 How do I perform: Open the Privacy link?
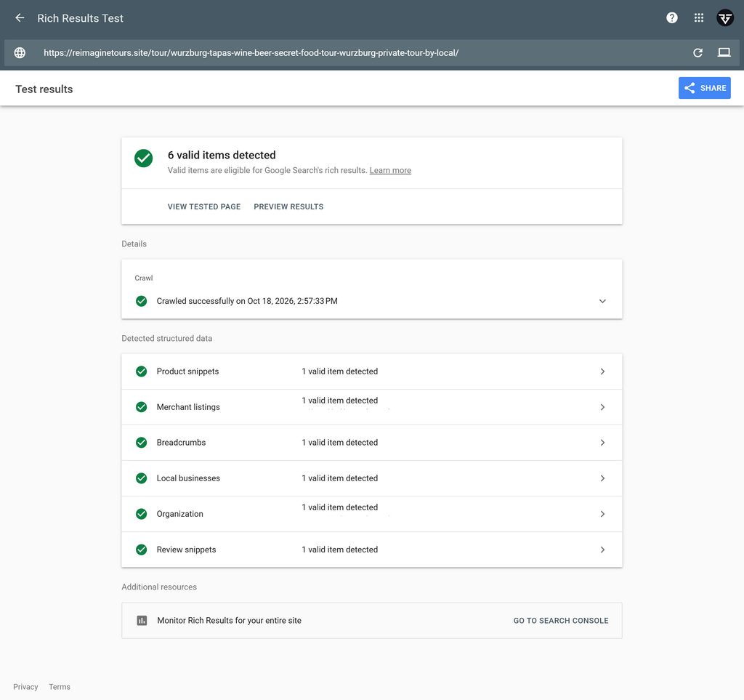coord(25,687)
